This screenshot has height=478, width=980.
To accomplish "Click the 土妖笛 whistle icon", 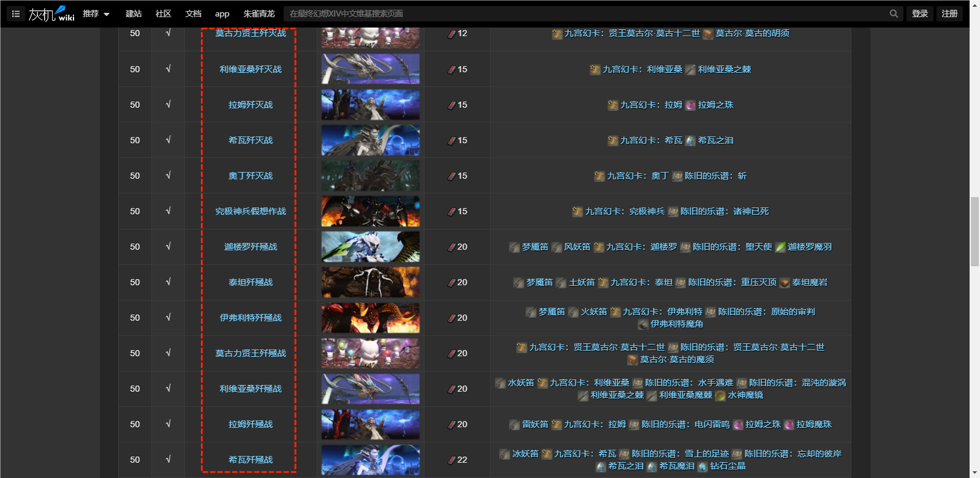I will [561, 283].
